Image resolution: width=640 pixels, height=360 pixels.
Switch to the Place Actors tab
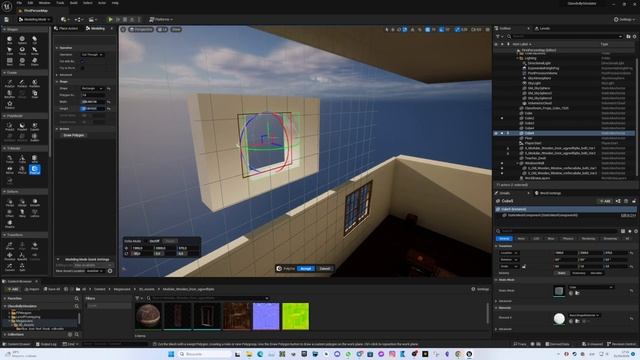tap(66, 28)
